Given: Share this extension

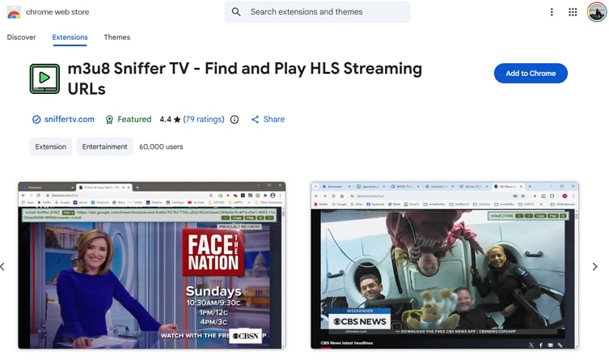Looking at the screenshot, I should (268, 119).
